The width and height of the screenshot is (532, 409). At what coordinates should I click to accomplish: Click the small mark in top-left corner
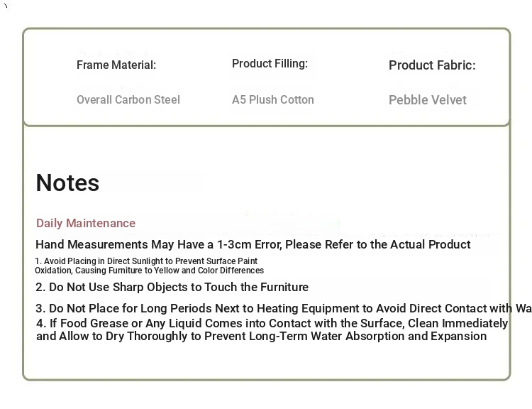(6, 6)
